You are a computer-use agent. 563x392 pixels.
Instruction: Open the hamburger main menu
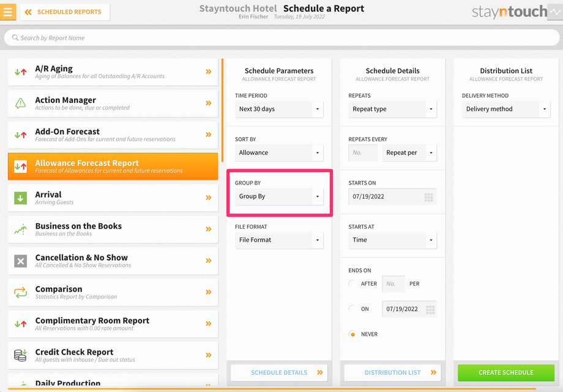point(8,12)
